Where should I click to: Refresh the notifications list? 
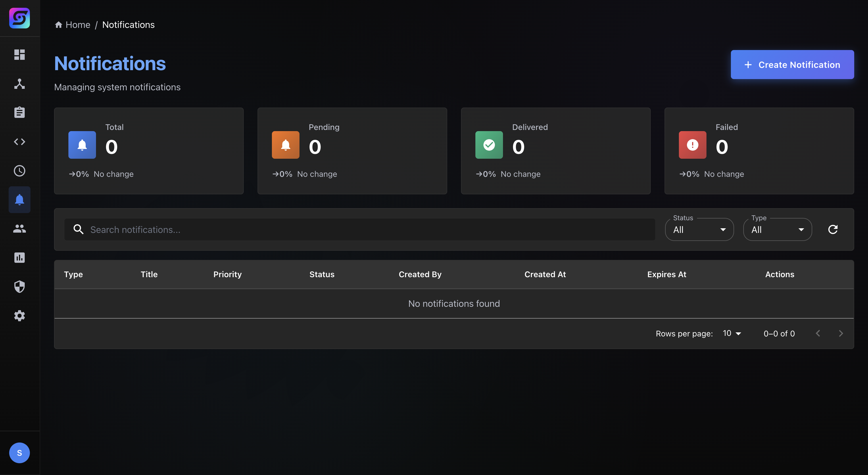(x=833, y=229)
